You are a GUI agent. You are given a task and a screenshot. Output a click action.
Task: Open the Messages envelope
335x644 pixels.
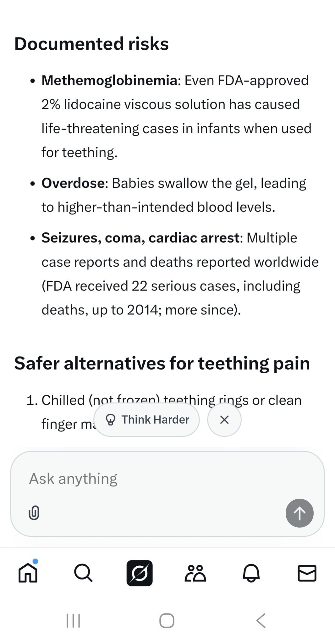[x=307, y=573]
